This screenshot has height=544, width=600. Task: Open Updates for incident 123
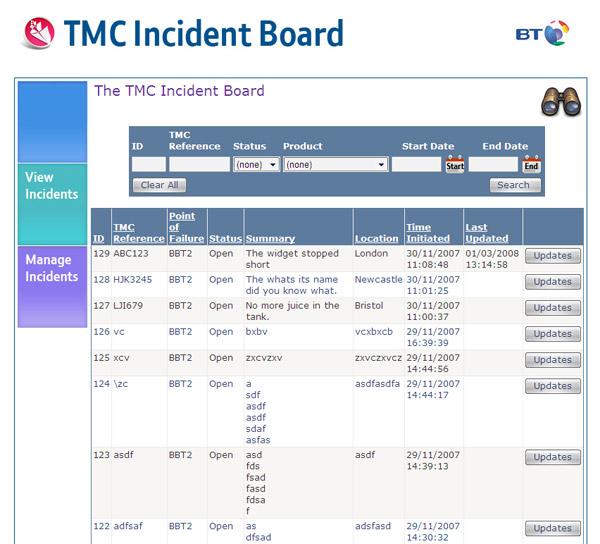pos(553,457)
